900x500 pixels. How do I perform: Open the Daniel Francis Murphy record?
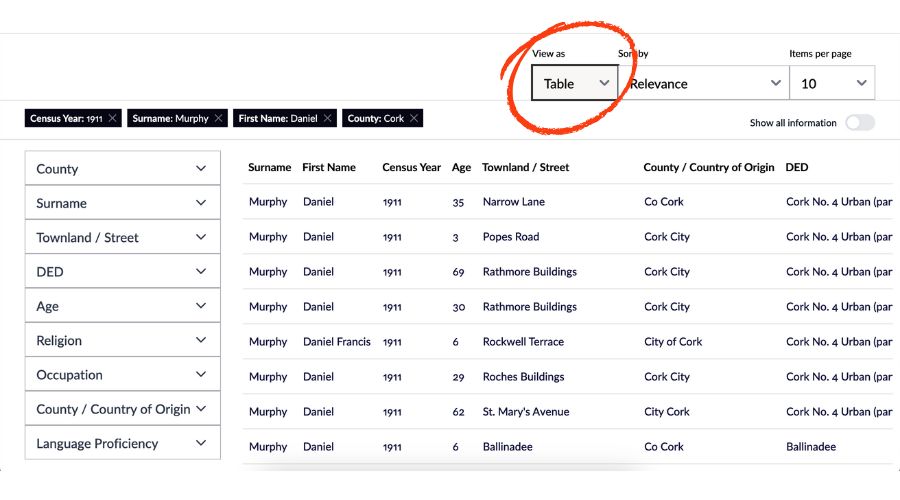[336, 342]
